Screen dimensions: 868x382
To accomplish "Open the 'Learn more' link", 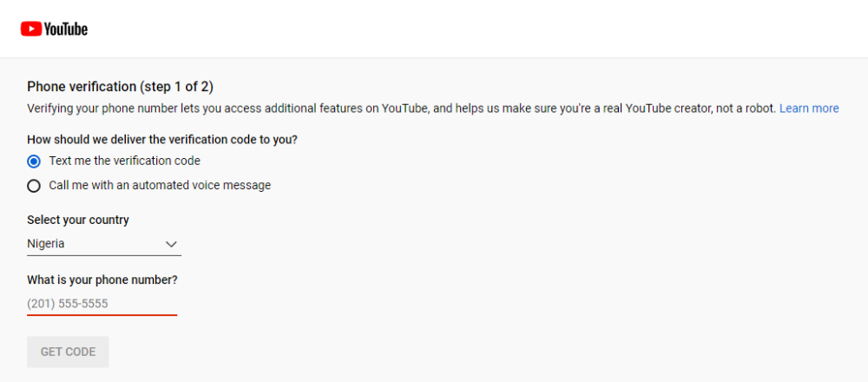I will tap(809, 109).
